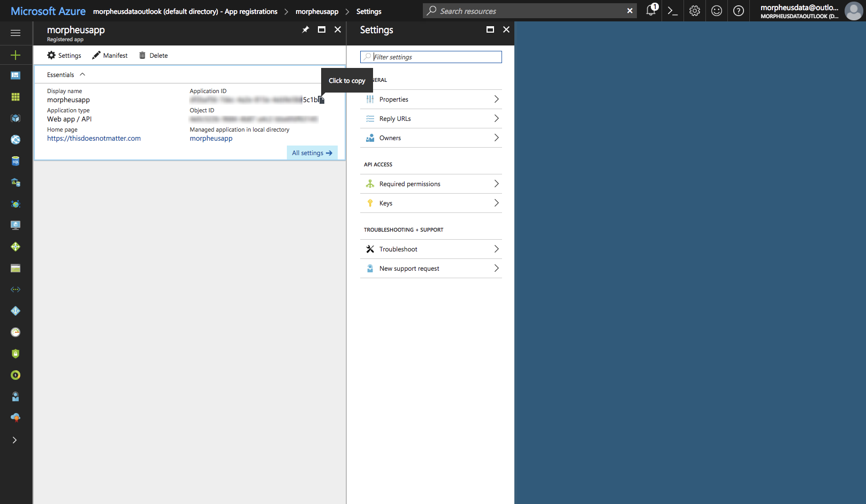This screenshot has width=866, height=504.
Task: Expand More services chevron in sidebar
Action: pyautogui.click(x=14, y=440)
